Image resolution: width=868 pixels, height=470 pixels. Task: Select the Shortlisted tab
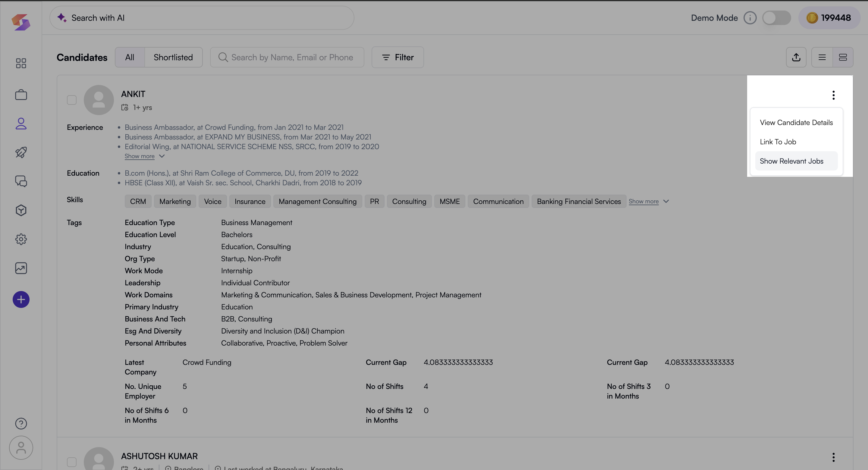[173, 57]
